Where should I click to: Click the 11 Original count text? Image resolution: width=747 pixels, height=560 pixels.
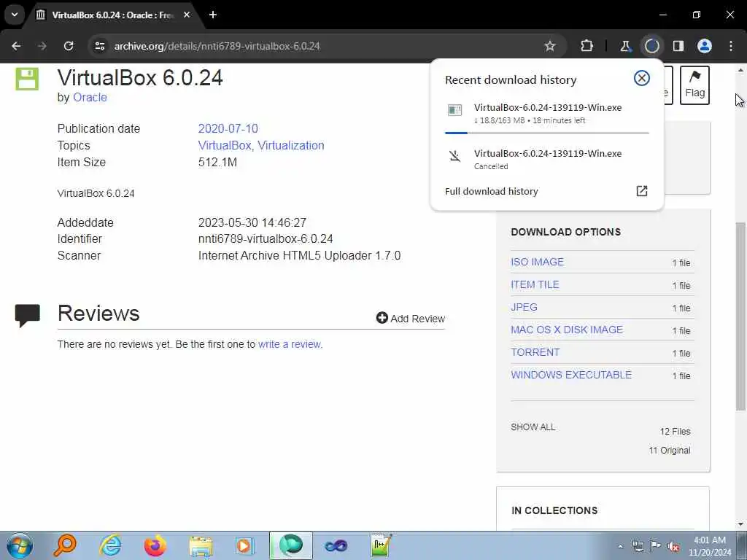pyautogui.click(x=670, y=451)
